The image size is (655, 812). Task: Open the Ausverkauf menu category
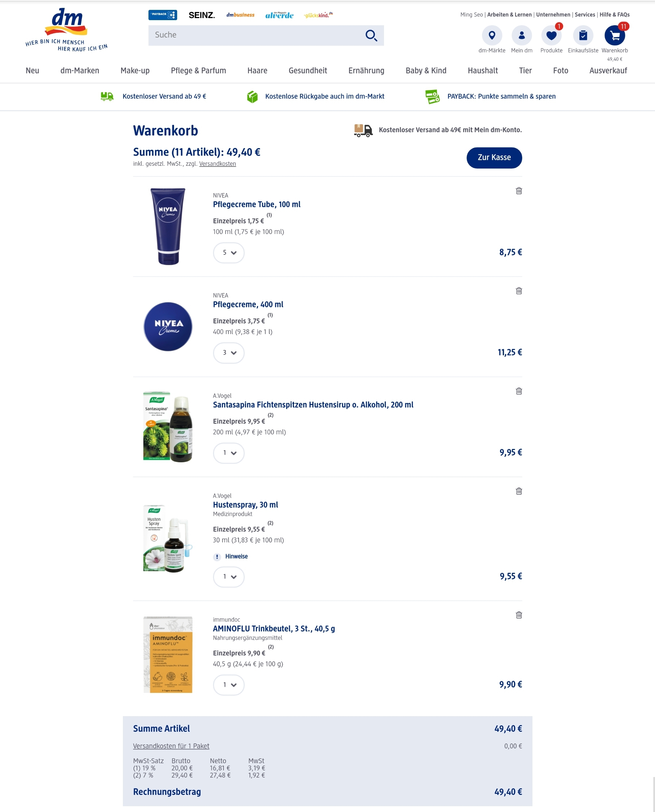point(608,71)
